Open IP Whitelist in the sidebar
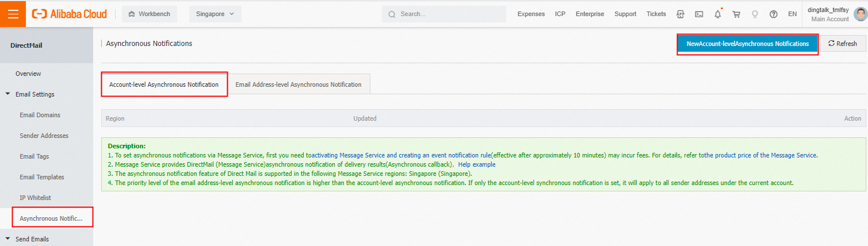Screen dimensions: 868x246 click(35, 198)
